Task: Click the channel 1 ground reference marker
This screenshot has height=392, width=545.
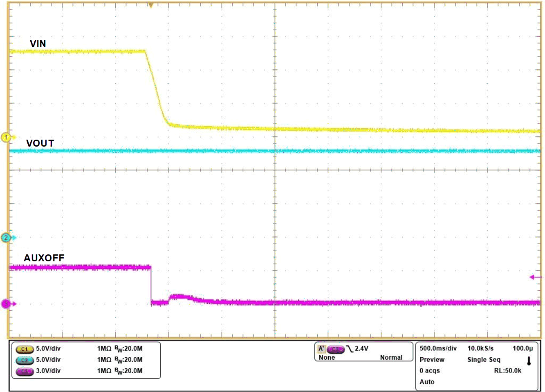Action: (6, 137)
